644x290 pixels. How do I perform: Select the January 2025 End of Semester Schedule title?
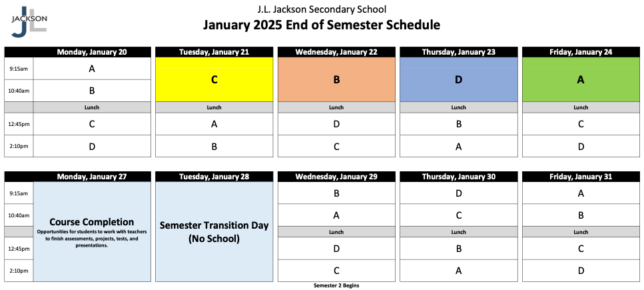pyautogui.click(x=322, y=25)
